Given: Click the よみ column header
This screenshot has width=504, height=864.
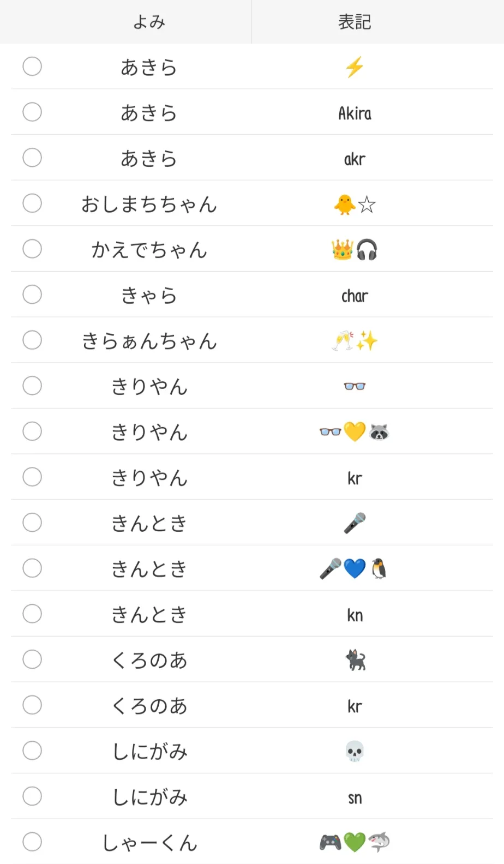Looking at the screenshot, I should [149, 22].
